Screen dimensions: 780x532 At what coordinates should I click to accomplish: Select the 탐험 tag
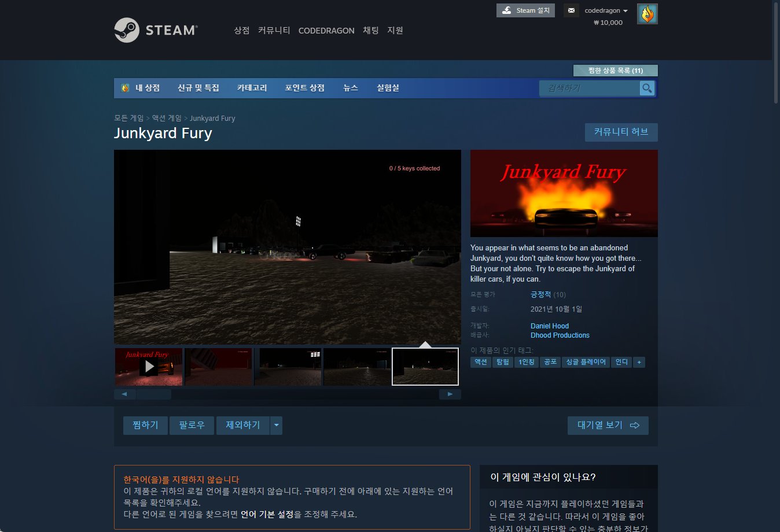[503, 362]
